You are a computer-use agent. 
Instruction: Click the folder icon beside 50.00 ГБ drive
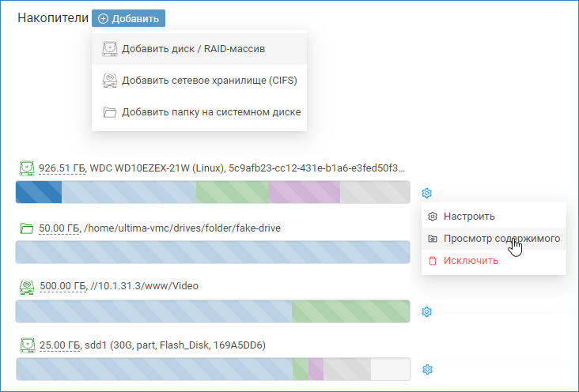coord(27,228)
